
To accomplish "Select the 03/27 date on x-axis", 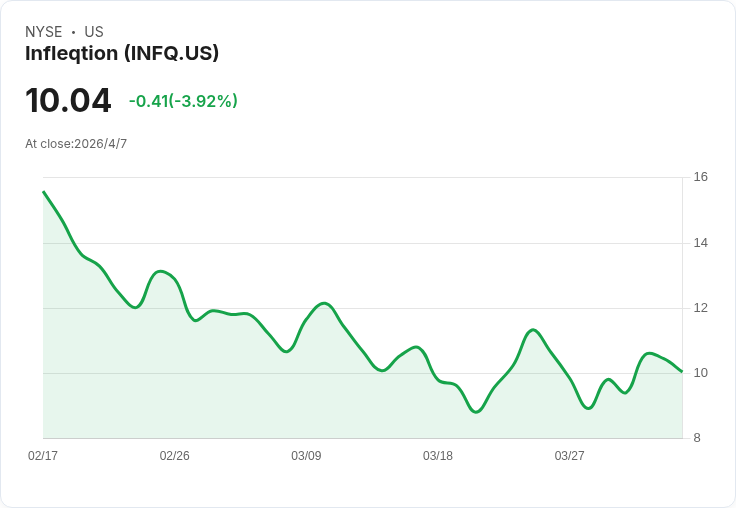I will [x=570, y=456].
